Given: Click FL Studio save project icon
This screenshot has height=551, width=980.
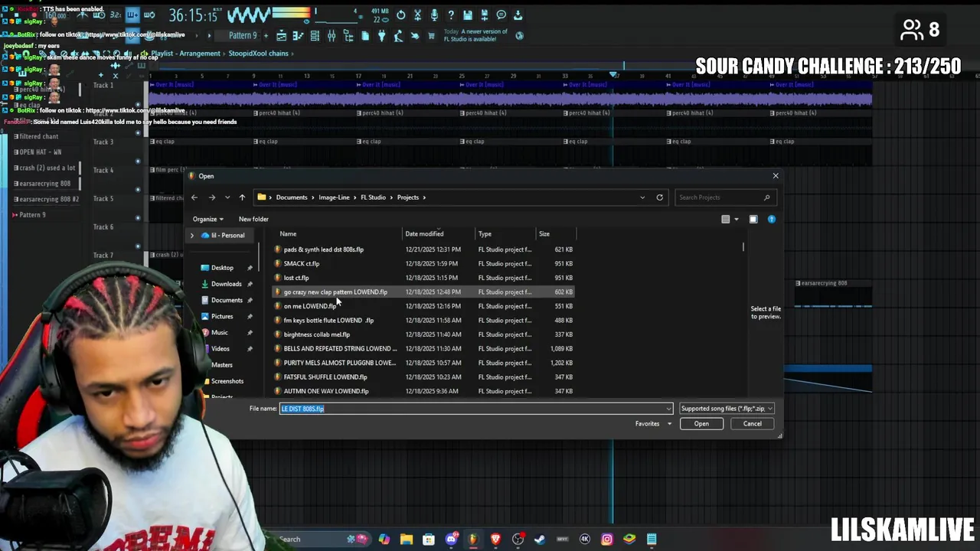Looking at the screenshot, I should point(468,15).
